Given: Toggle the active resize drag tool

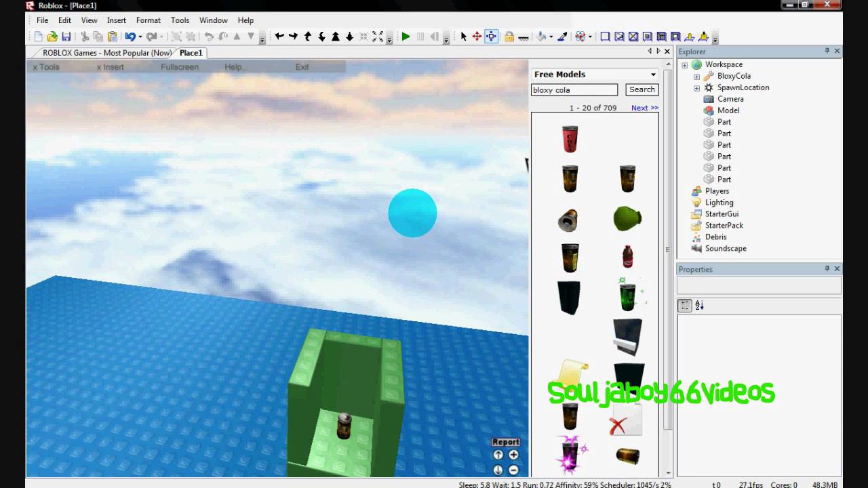Looking at the screenshot, I should click(492, 37).
